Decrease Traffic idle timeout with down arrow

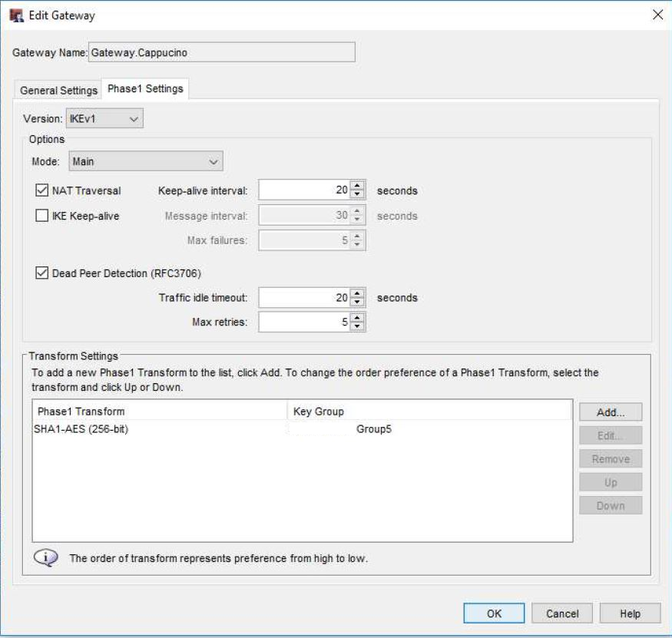357,302
